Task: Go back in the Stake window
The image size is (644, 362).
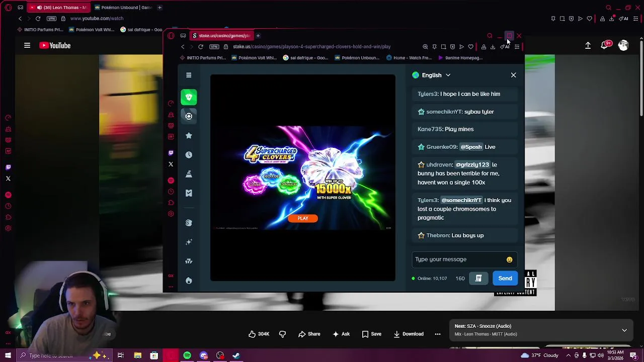Action: [183, 47]
